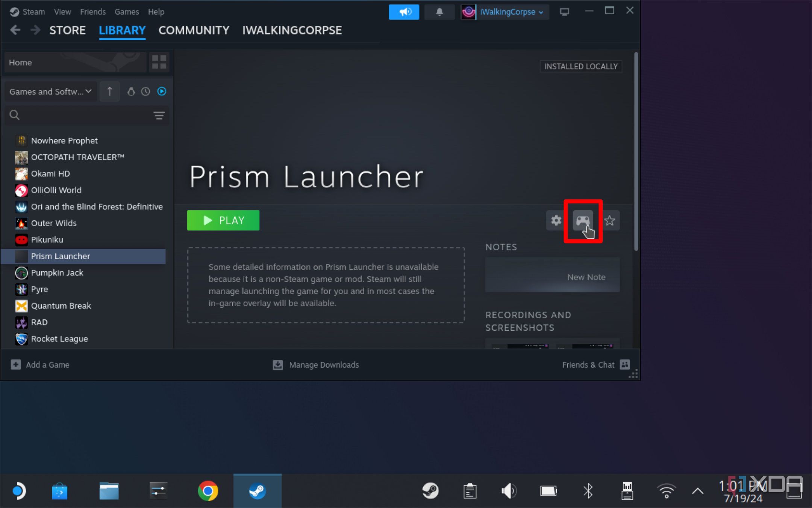Switch to the COMMUNITY tab
The width and height of the screenshot is (812, 508).
(194, 30)
